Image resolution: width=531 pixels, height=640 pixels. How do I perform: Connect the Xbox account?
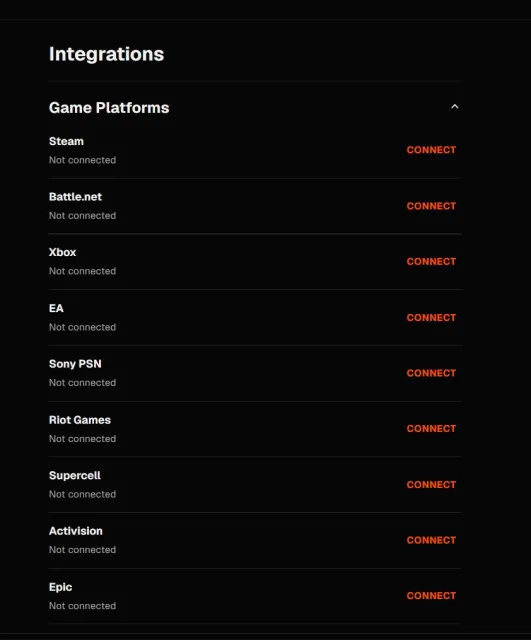click(x=431, y=261)
